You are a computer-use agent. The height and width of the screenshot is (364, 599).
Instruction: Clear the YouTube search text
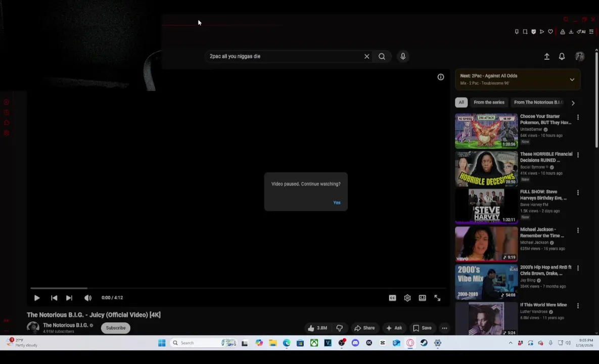[367, 57]
